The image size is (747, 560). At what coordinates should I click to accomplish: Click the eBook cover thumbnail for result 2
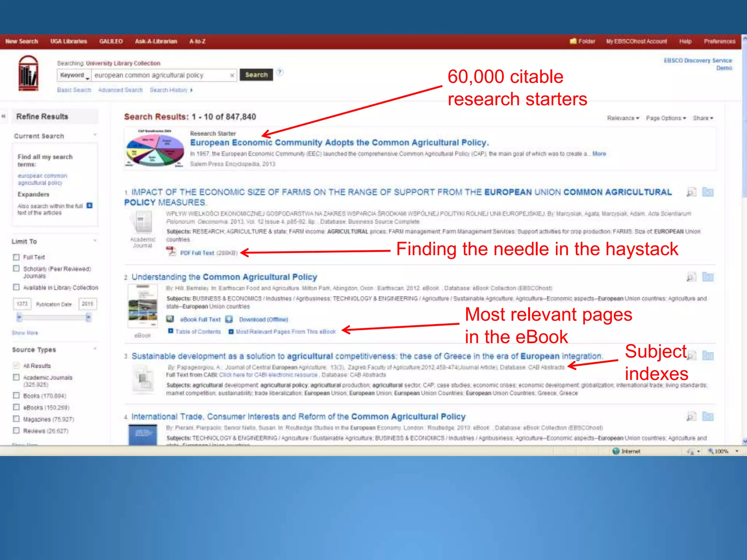142,306
